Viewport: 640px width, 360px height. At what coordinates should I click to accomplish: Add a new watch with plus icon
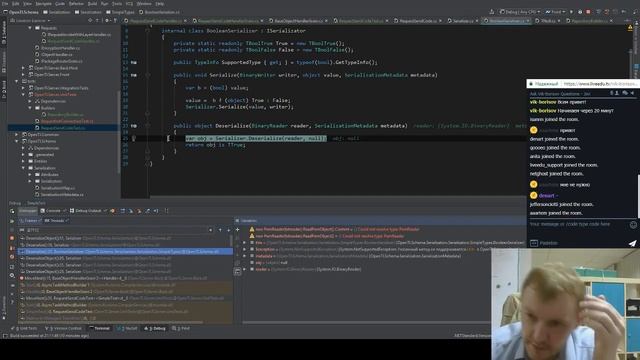pos(238,229)
